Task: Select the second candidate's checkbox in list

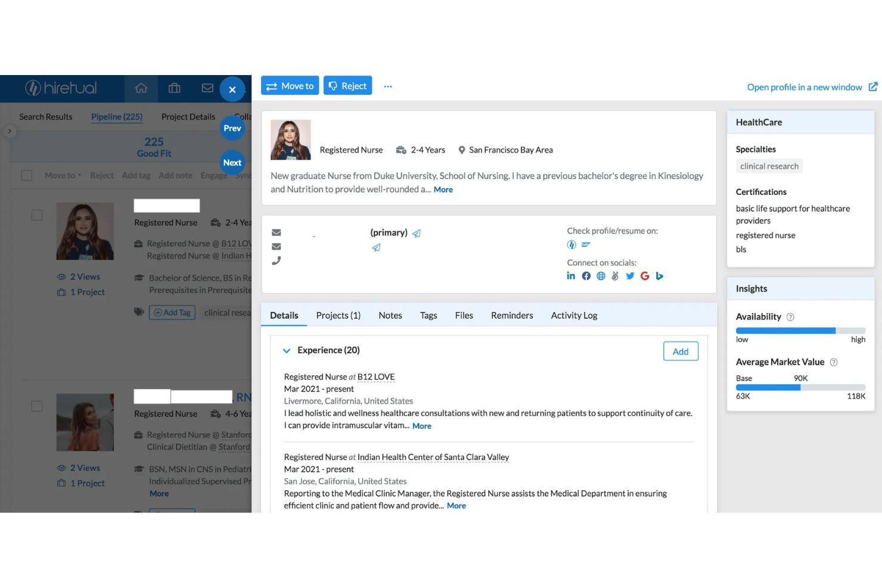Action: [37, 406]
